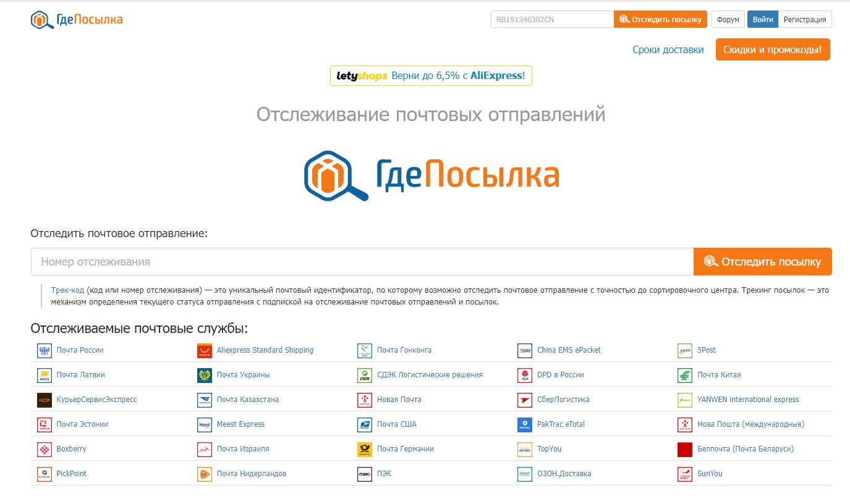The width and height of the screenshot is (850, 504).
Task: Click the Meest Express logo icon
Action: point(205,425)
